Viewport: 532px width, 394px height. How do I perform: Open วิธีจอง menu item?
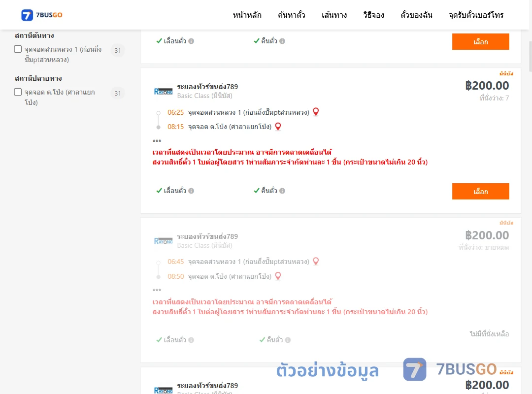click(373, 15)
